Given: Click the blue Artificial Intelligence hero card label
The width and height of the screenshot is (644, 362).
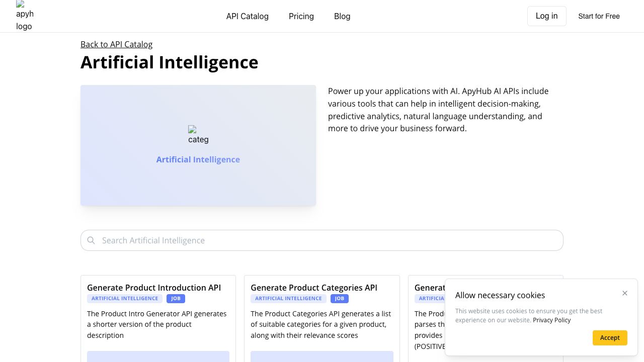Looking at the screenshot, I should pyautogui.click(x=198, y=159).
